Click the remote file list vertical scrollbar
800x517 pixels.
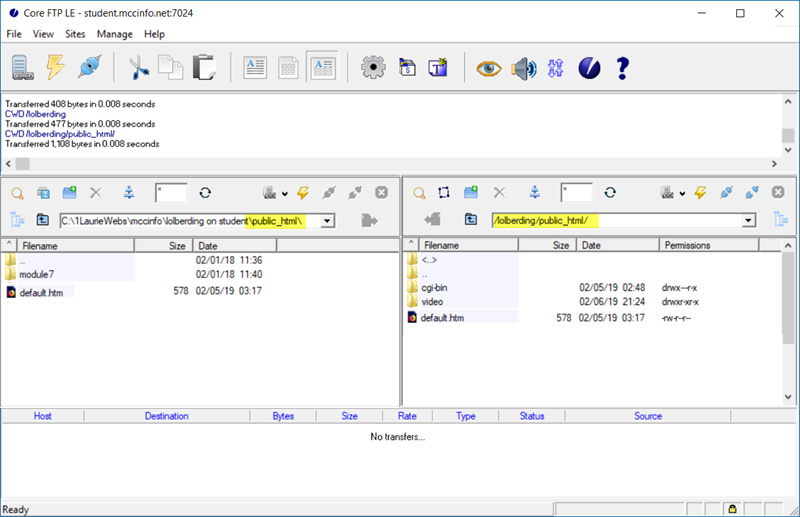point(788,322)
